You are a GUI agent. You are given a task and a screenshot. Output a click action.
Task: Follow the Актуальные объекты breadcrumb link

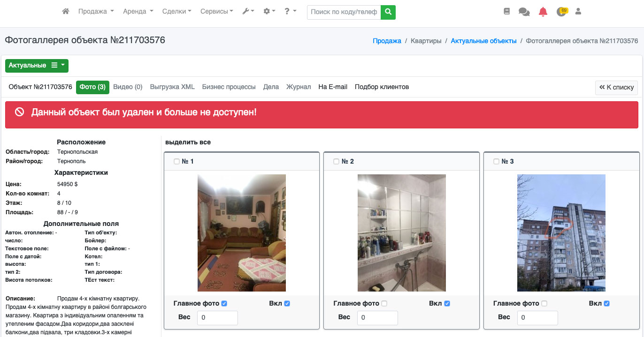click(483, 41)
